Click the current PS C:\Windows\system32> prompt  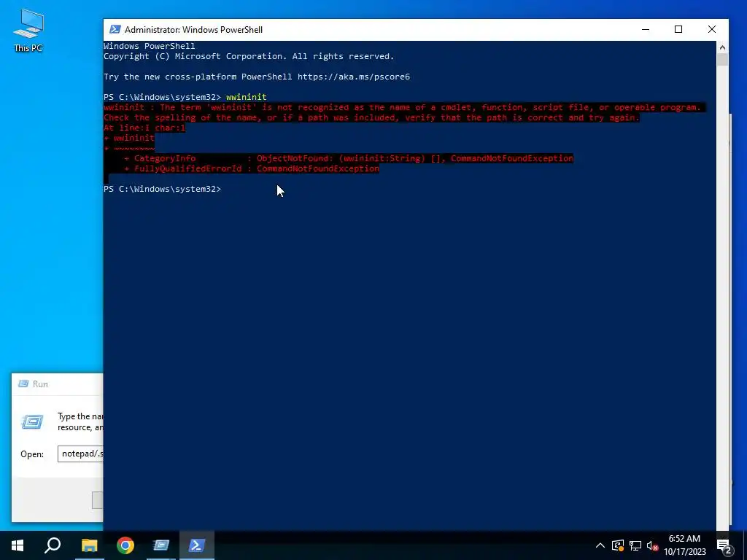(x=163, y=189)
